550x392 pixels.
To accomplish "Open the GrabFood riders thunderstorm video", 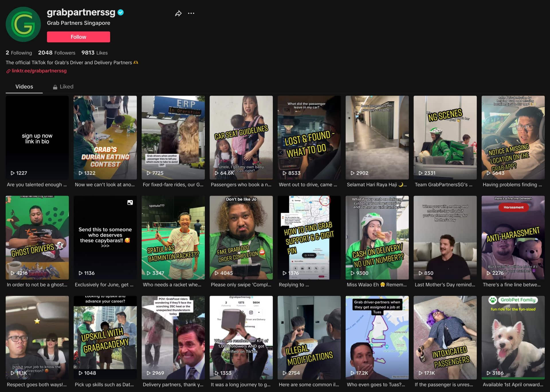I will 173,338.
